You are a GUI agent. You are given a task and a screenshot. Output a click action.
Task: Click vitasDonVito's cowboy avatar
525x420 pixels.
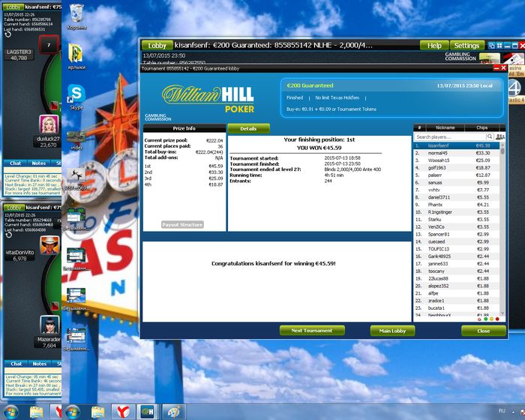click(x=49, y=245)
